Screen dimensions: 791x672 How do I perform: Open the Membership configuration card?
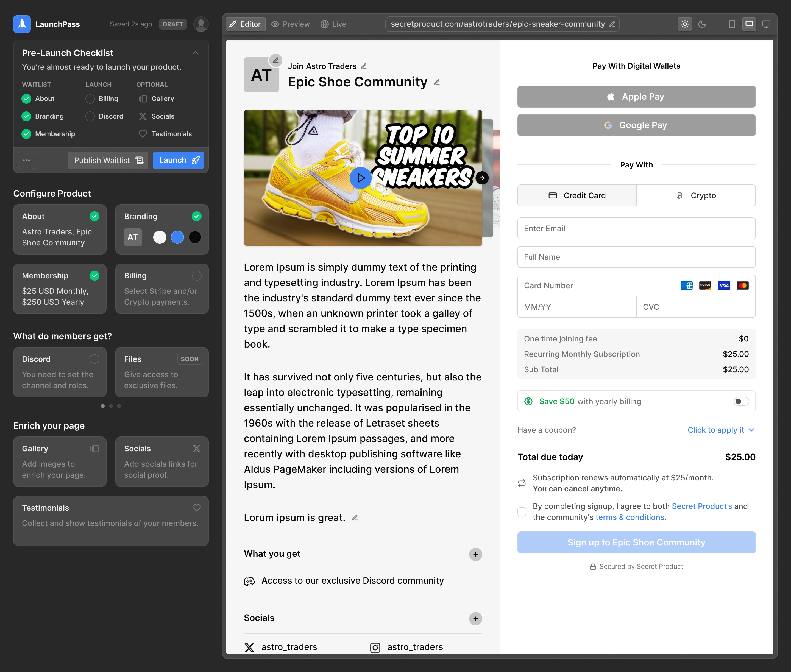point(60,289)
